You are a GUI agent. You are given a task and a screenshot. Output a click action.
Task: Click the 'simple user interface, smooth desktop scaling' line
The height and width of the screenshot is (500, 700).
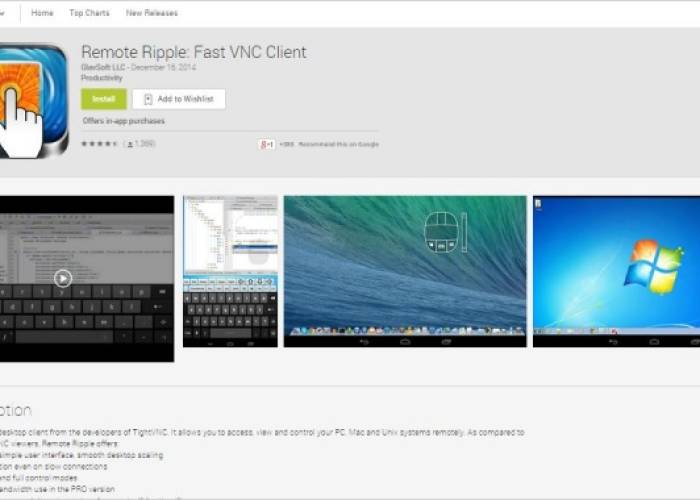82,455
